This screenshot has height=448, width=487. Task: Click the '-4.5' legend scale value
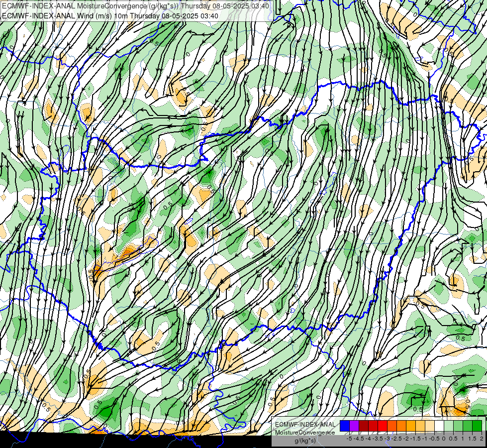pos(360,439)
